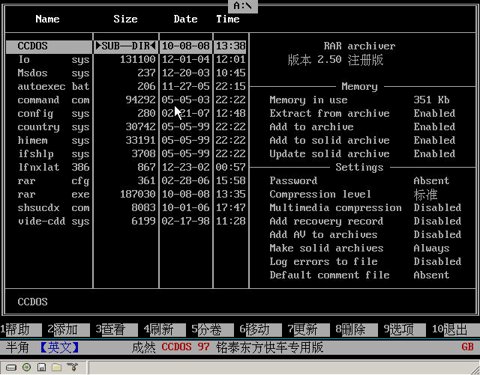This screenshot has width=480, height=375.
Task: Click the 10 Exit (退出) function key
Action: pos(455,330)
